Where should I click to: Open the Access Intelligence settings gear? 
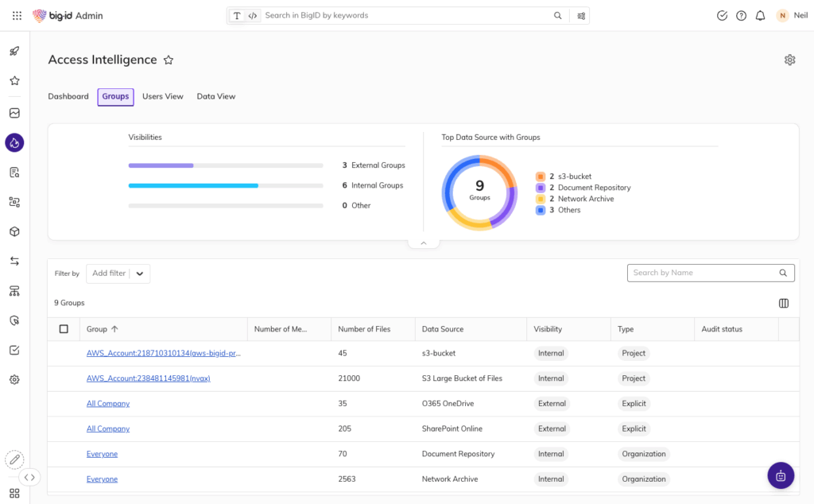(789, 60)
